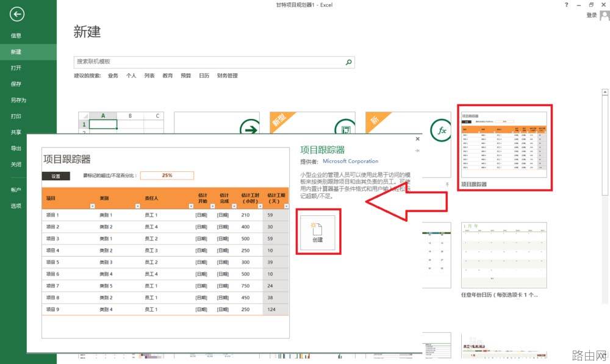This screenshot has height=364, width=610.
Task: Open the 信息 page in the sidebar
Action: coord(16,36)
